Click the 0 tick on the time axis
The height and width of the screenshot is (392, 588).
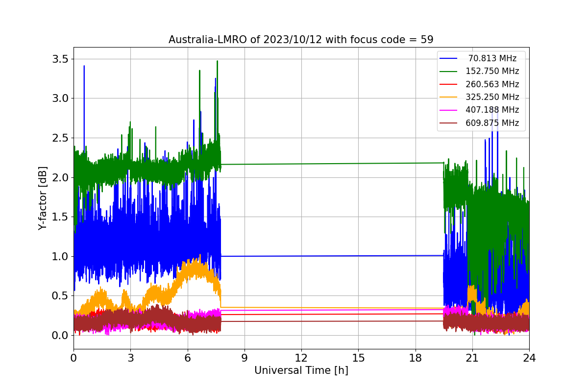click(73, 358)
